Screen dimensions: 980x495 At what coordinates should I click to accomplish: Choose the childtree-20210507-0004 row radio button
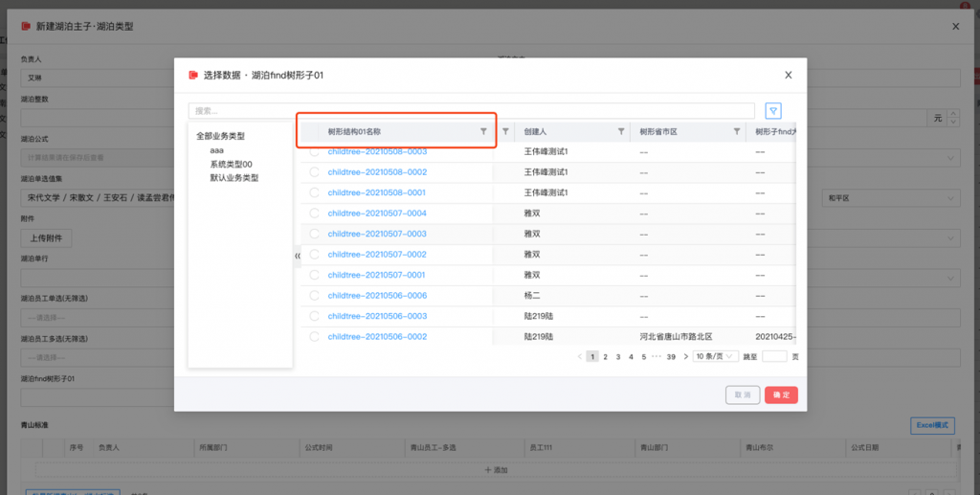tap(314, 214)
